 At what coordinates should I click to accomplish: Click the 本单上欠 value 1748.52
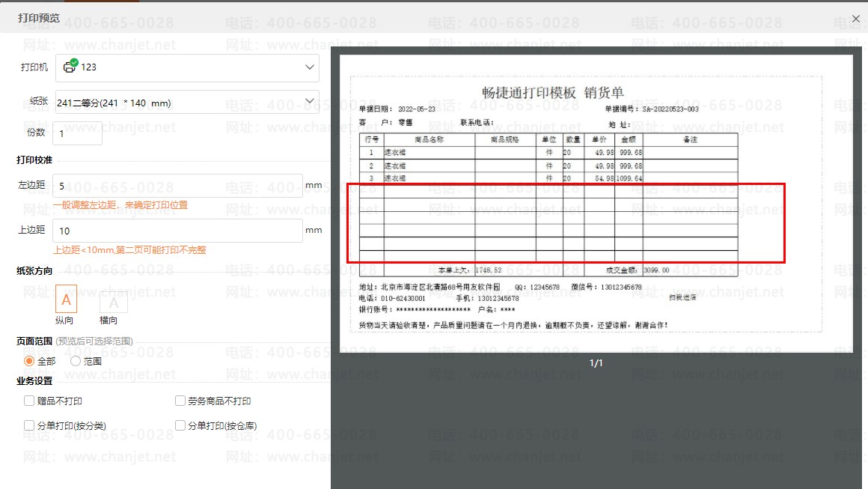(488, 270)
